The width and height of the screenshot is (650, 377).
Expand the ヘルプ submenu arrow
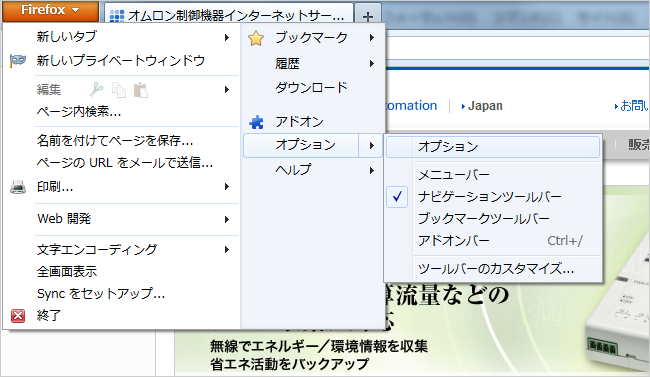372,170
